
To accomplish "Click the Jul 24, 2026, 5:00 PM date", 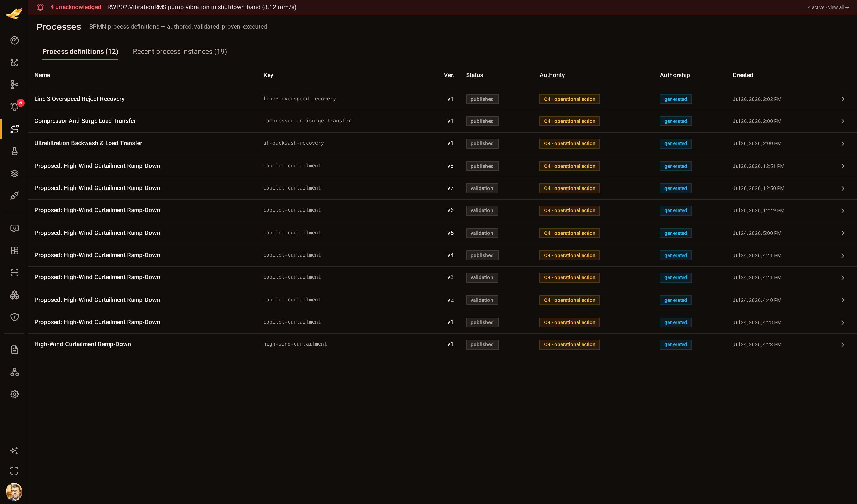I will tap(757, 233).
